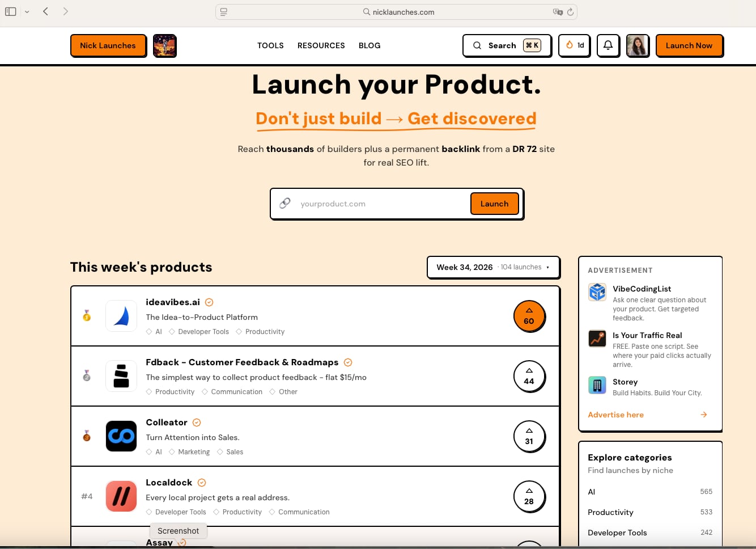Click the verified badge next to Fdback title

coord(348,362)
